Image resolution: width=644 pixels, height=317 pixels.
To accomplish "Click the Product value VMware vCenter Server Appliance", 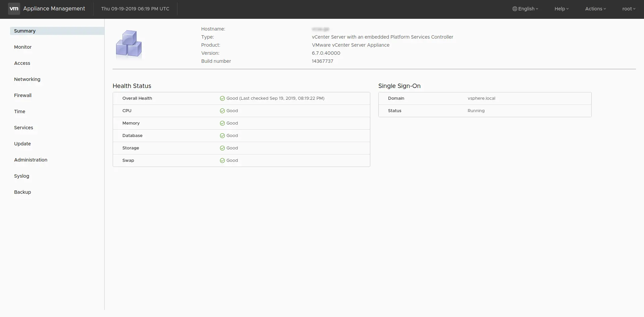I will pyautogui.click(x=351, y=45).
